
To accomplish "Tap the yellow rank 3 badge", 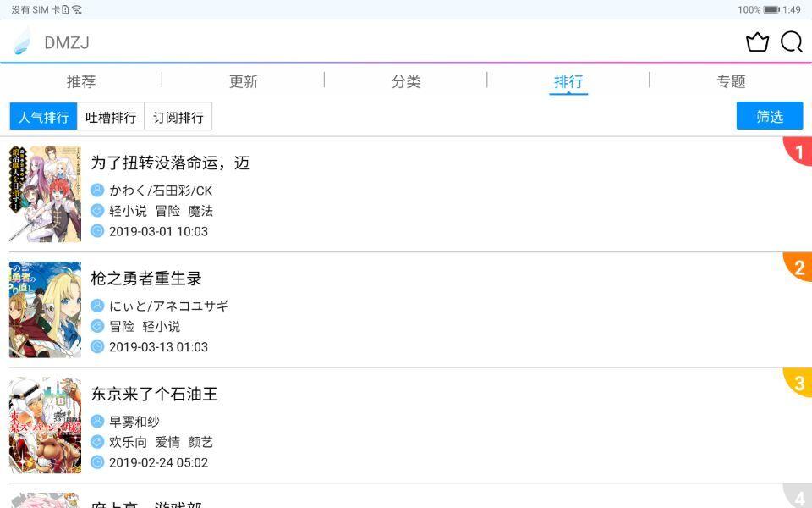I will pyautogui.click(x=798, y=382).
